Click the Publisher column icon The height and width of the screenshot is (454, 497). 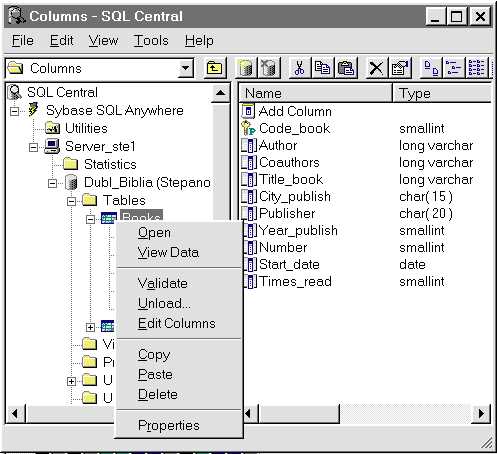(249, 213)
